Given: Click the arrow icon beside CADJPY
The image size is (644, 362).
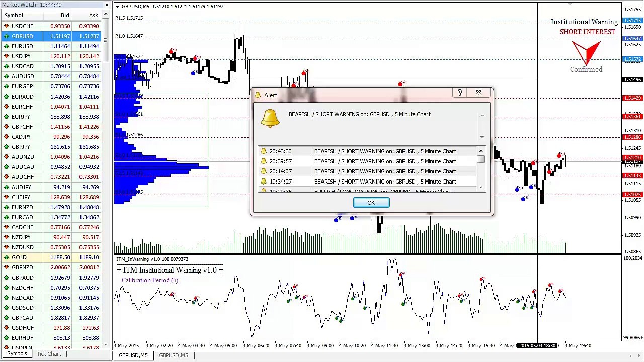Looking at the screenshot, I should point(6,137).
